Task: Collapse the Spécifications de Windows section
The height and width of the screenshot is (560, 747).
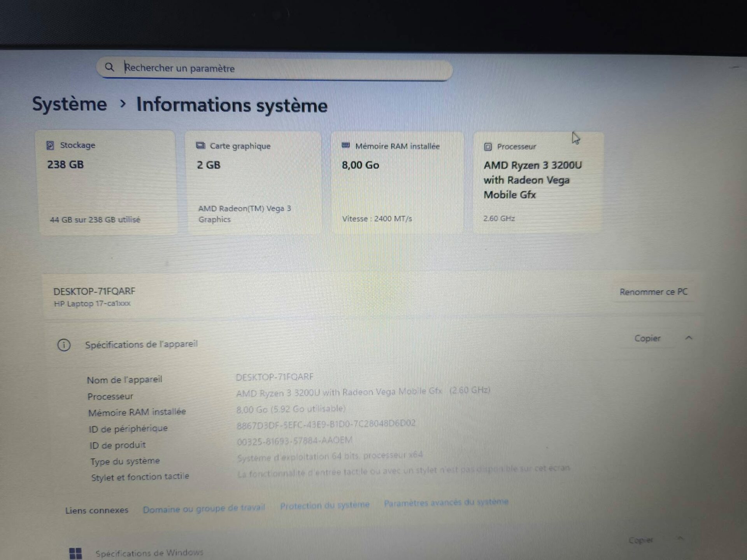Action: [x=680, y=539]
